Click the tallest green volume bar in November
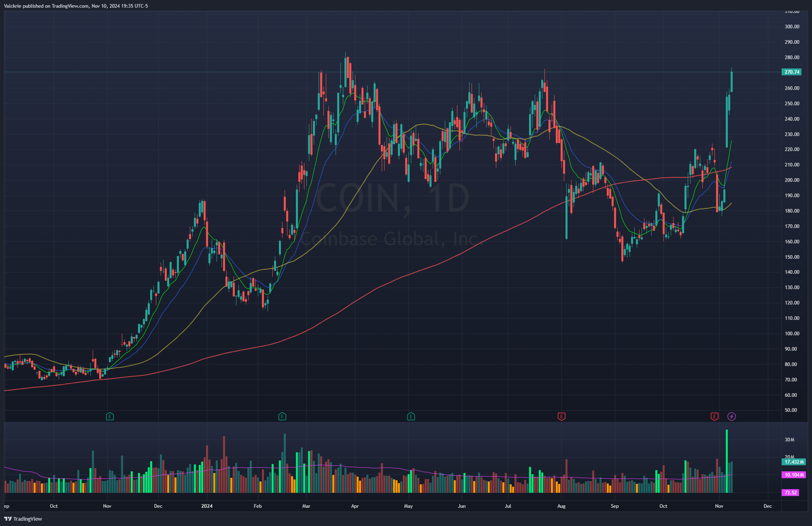The width and height of the screenshot is (812, 526). 727,461
